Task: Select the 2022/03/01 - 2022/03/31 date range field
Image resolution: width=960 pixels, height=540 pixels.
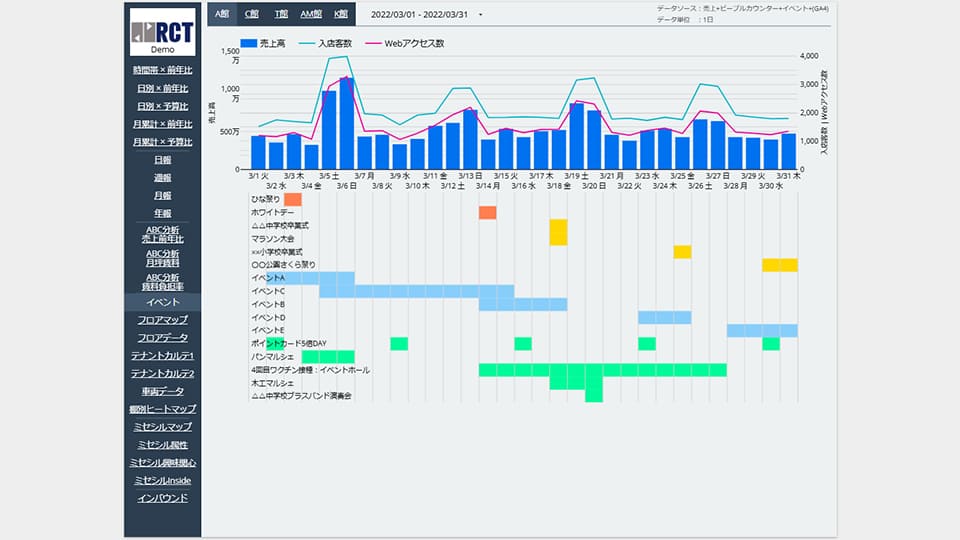Action: (419, 15)
